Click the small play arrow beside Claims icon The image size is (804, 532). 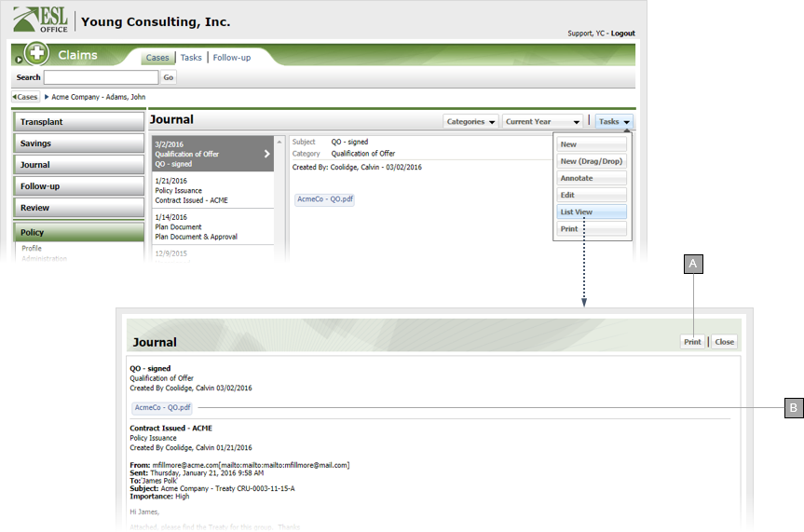[19, 61]
